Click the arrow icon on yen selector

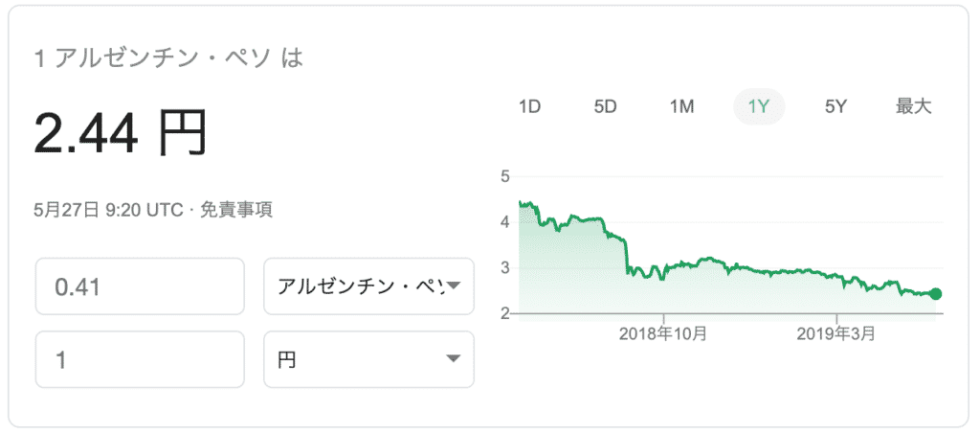tap(454, 359)
